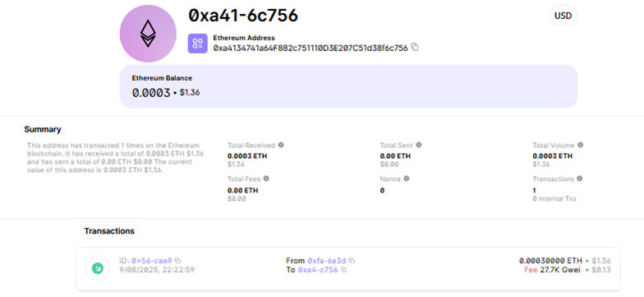
Task: Click the Transactions section heading
Action: tap(109, 231)
